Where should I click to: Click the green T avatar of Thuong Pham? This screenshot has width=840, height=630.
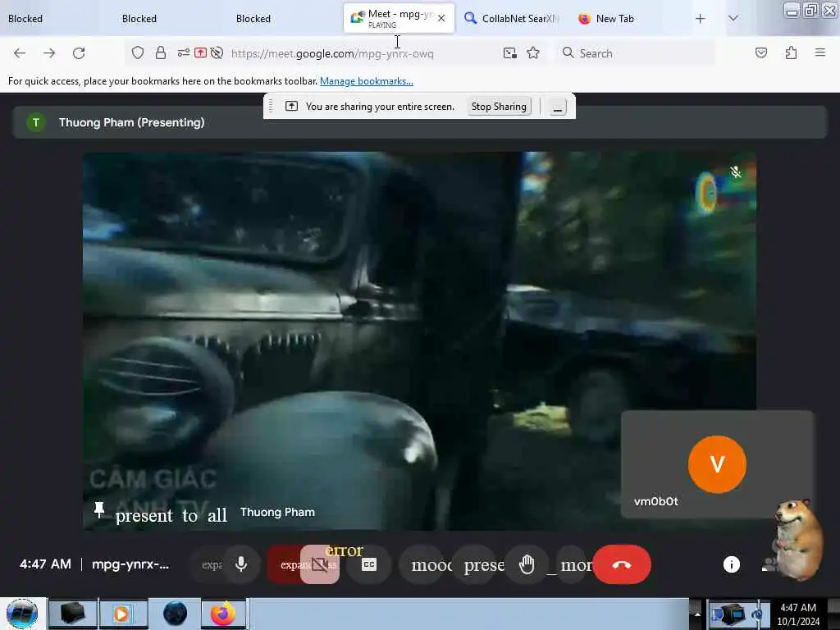click(36, 122)
